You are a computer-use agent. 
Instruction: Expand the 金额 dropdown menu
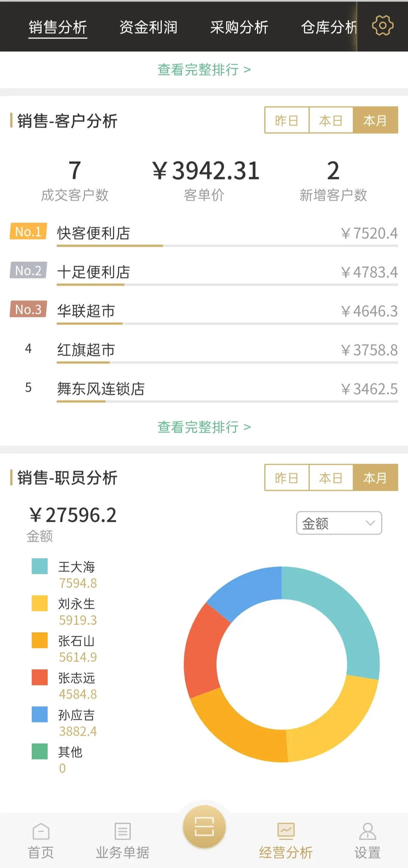[x=339, y=523]
